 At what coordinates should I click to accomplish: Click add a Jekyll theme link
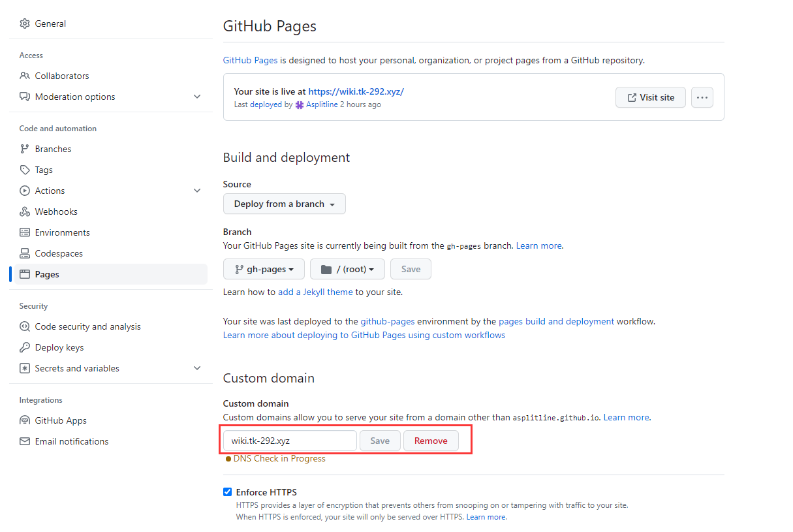(315, 292)
